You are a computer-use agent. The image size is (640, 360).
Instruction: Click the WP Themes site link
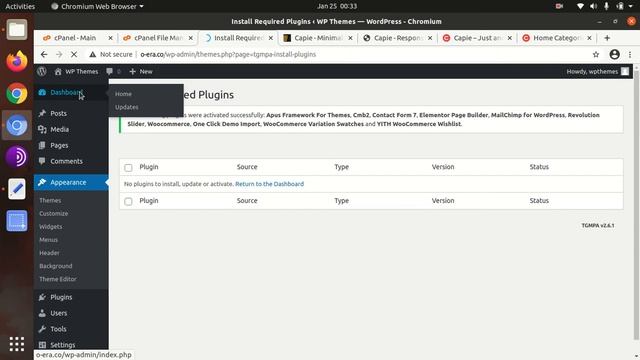point(76,71)
